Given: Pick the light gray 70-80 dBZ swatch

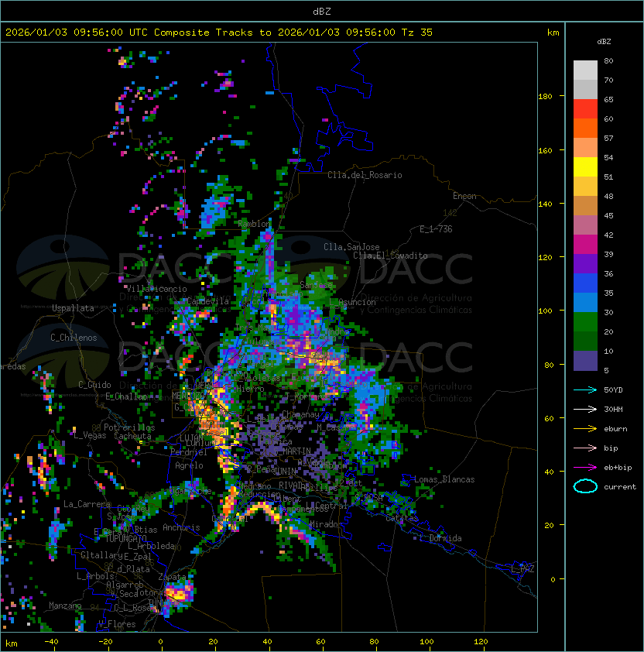Looking at the screenshot, I should pyautogui.click(x=585, y=70).
